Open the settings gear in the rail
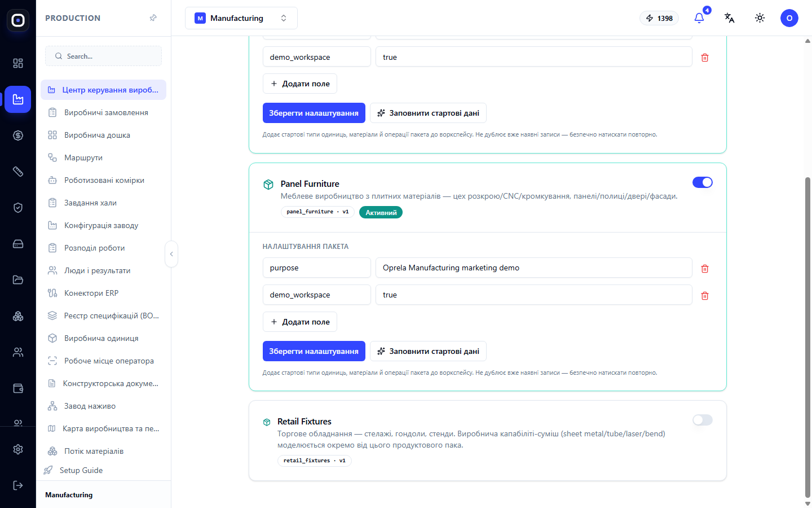 point(18,449)
